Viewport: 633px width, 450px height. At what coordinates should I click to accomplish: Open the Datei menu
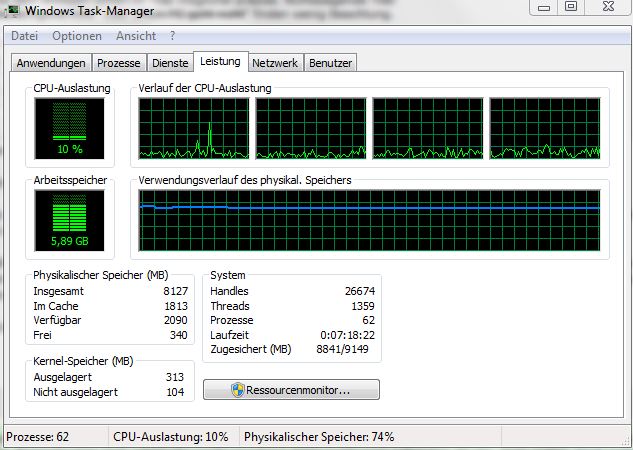tap(24, 36)
